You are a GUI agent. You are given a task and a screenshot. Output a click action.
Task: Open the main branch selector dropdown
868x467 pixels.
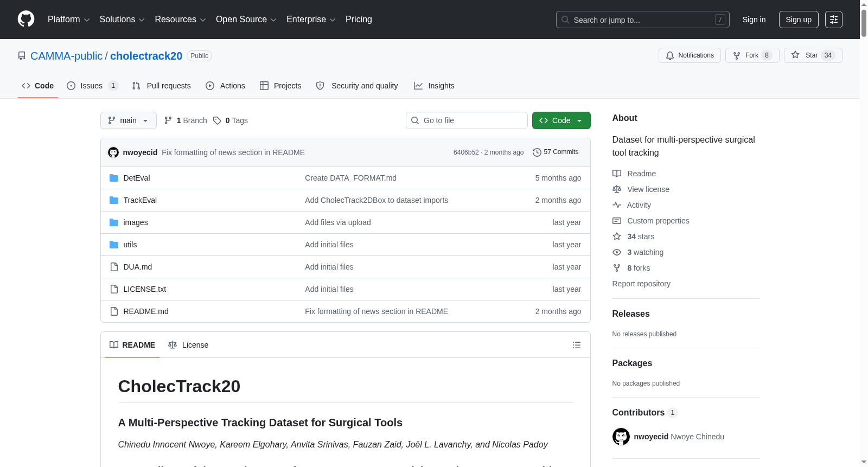click(x=129, y=120)
